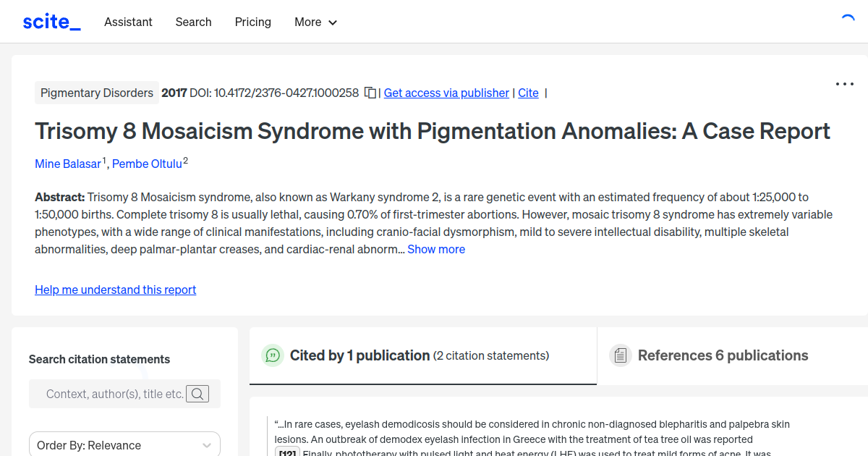Open the three-dot options menu on the report

point(844,84)
